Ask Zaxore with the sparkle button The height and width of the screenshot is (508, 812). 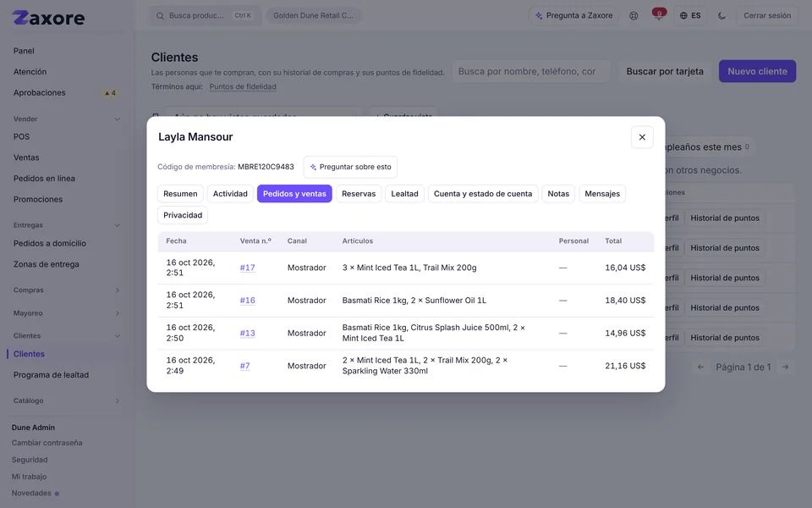click(x=573, y=15)
